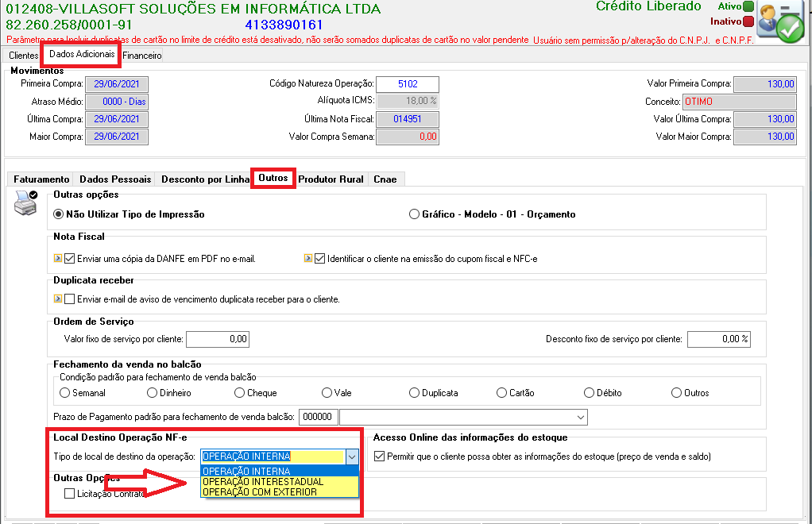812x524 pixels.
Task: Click the green Ativo status indicator
Action: point(748,6)
